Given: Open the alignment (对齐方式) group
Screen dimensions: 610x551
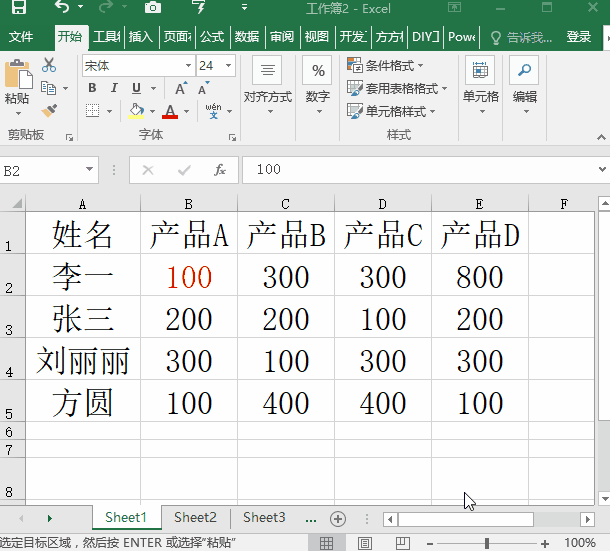Looking at the screenshot, I should [x=267, y=86].
